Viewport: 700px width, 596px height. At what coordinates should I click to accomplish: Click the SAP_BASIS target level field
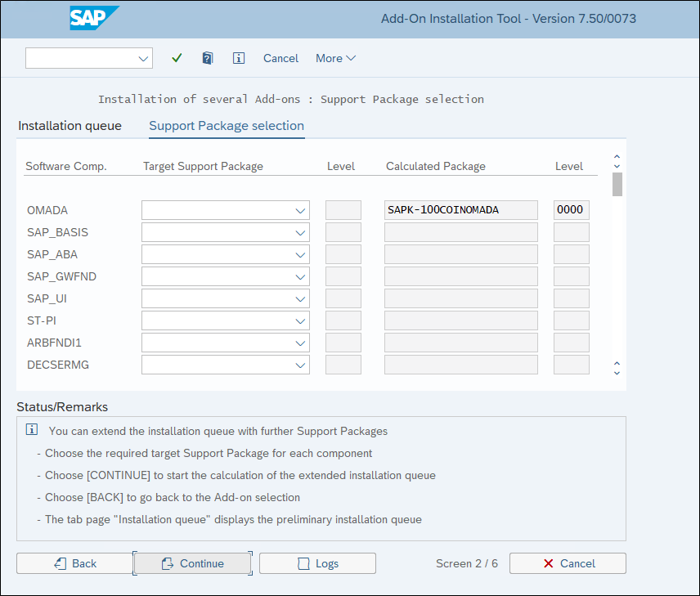coord(343,232)
